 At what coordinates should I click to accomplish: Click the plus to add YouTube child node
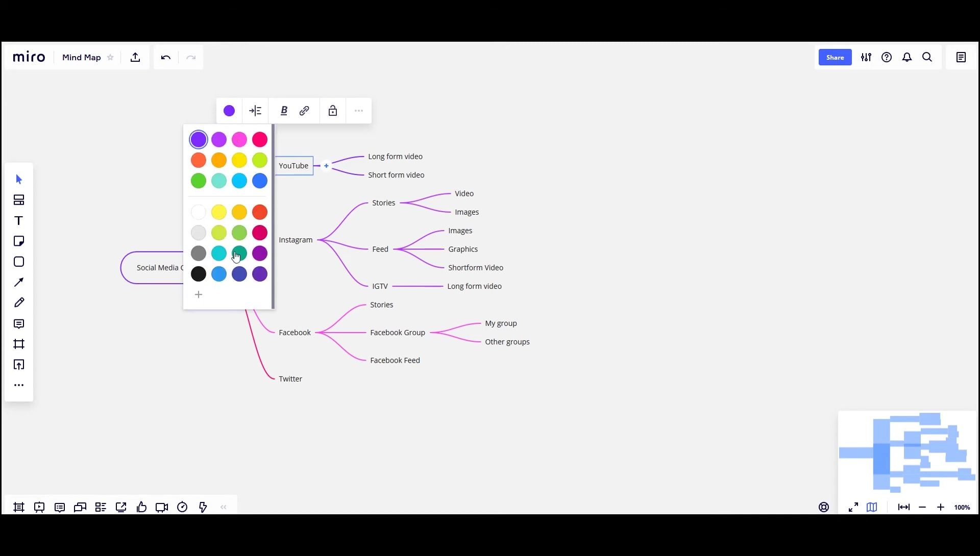[326, 166]
